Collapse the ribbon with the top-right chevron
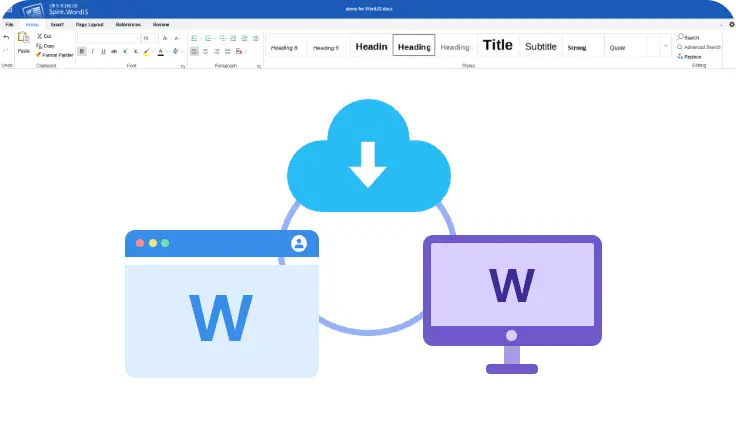 pyautogui.click(x=721, y=24)
